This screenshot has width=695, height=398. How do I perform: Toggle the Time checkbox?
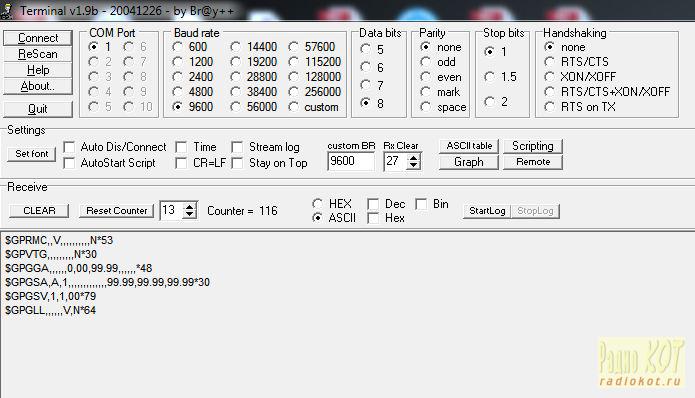[x=181, y=147]
